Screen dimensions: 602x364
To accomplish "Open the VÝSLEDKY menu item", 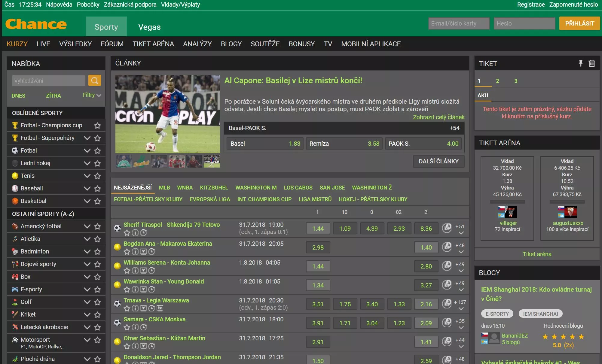I will click(75, 44).
